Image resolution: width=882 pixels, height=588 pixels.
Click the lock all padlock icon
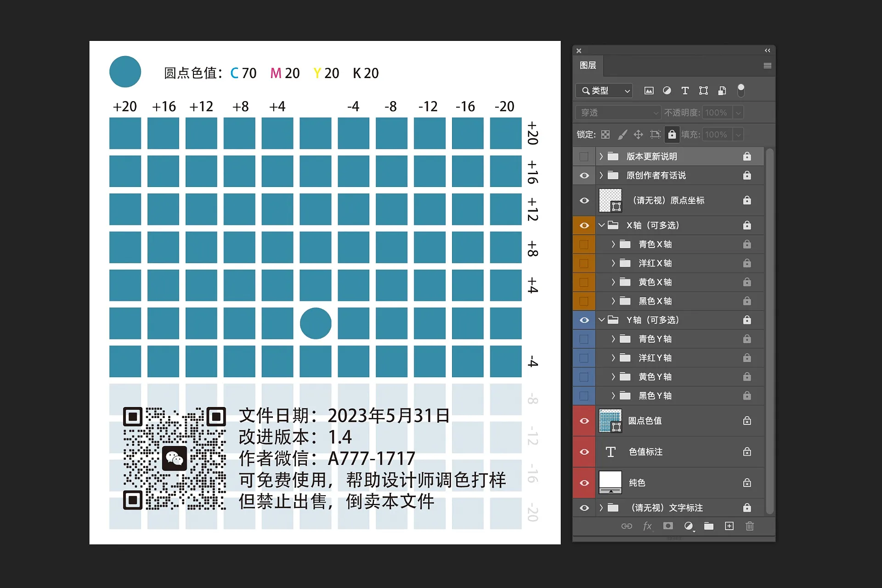click(x=672, y=135)
